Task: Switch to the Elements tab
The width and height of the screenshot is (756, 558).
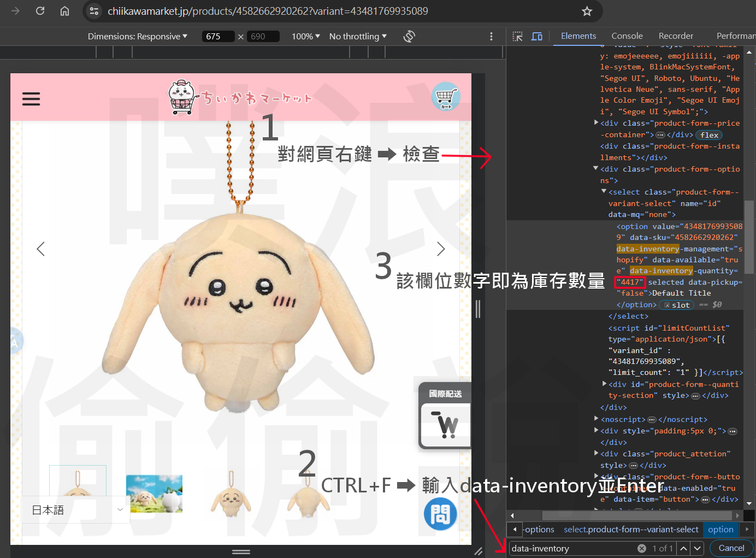Action: (x=578, y=36)
